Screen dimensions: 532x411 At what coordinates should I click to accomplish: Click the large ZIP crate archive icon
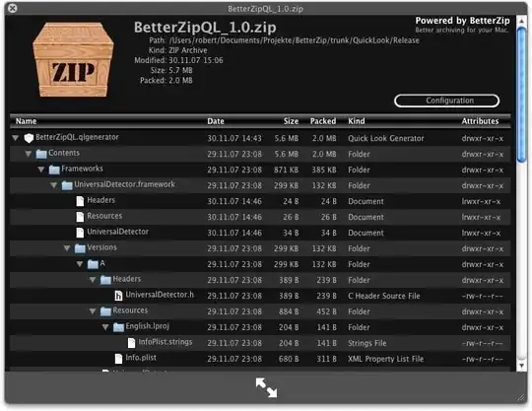73,60
